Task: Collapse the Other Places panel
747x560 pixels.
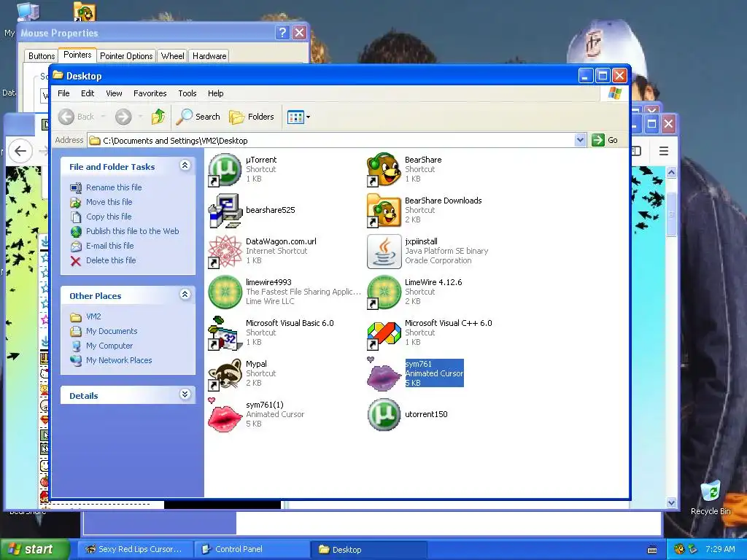Action: coord(185,295)
